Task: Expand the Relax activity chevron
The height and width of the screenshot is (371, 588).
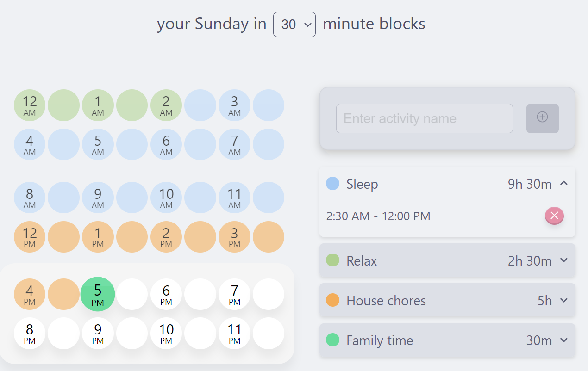Action: [563, 260]
